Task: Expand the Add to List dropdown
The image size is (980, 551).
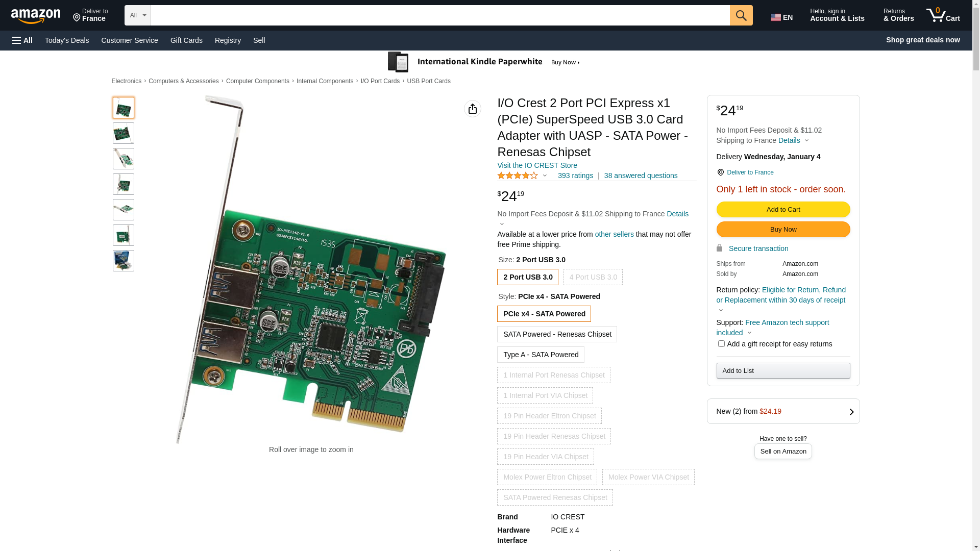Action: (x=782, y=370)
